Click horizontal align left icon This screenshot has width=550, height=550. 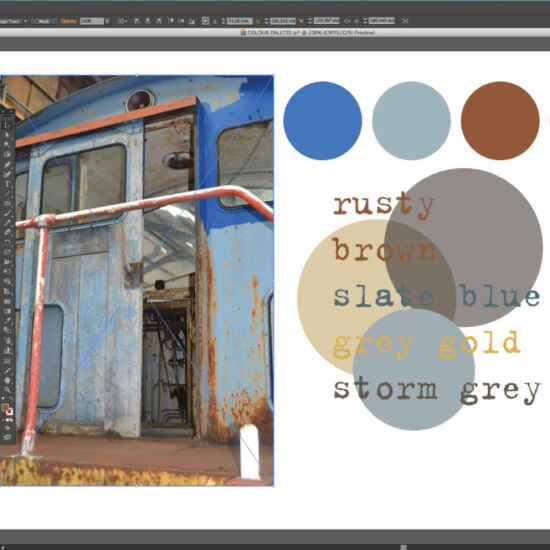[x=137, y=21]
